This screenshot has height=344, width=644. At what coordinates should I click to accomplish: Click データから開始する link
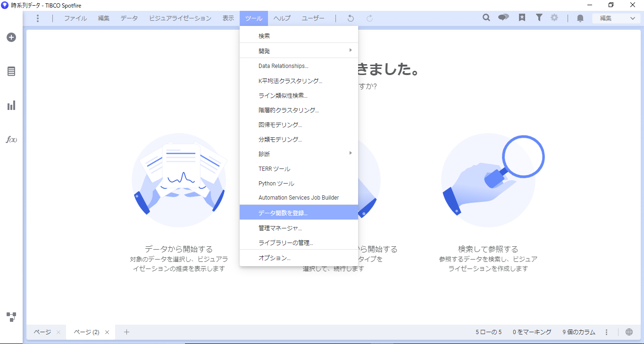pyautogui.click(x=179, y=249)
